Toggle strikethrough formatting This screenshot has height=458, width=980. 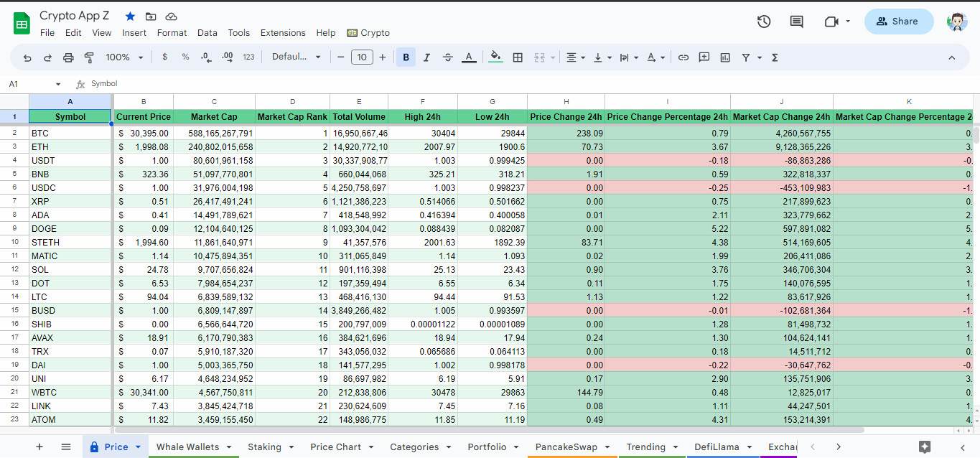pyautogui.click(x=448, y=57)
